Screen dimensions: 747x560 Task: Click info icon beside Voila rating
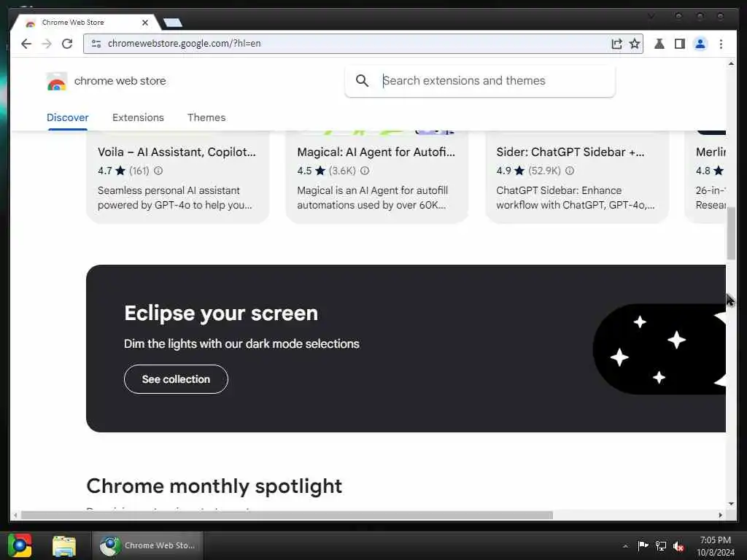click(158, 171)
